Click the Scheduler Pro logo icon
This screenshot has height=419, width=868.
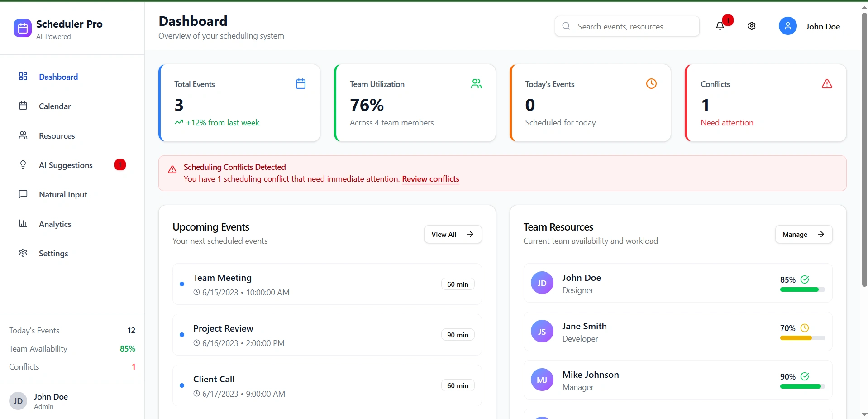(23, 28)
